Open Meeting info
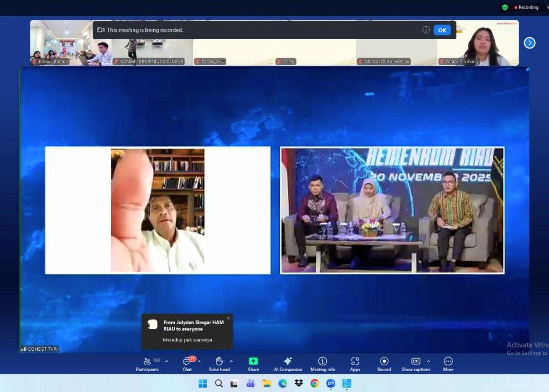 point(323,364)
